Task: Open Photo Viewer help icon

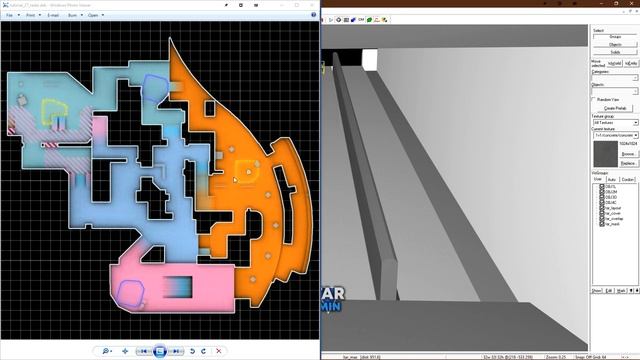Action: click(313, 15)
